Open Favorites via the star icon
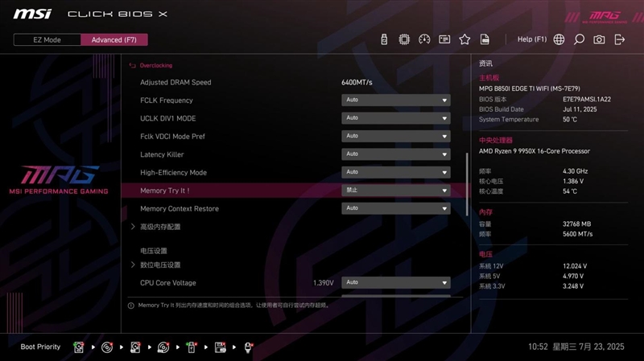 [x=464, y=39]
